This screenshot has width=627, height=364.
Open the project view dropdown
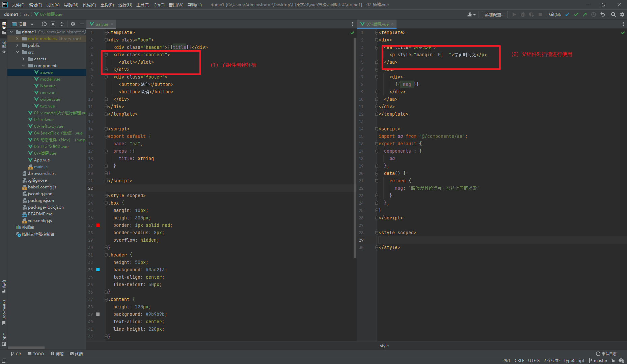pos(32,24)
